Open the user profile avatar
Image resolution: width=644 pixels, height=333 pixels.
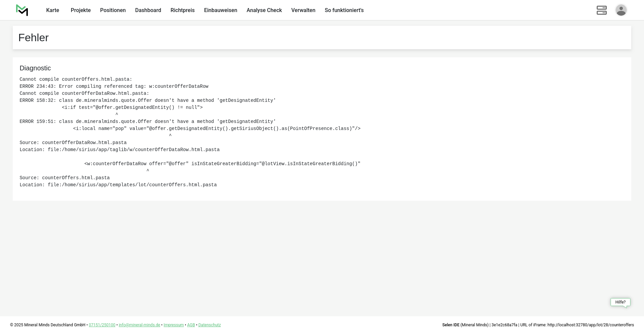pyautogui.click(x=621, y=10)
